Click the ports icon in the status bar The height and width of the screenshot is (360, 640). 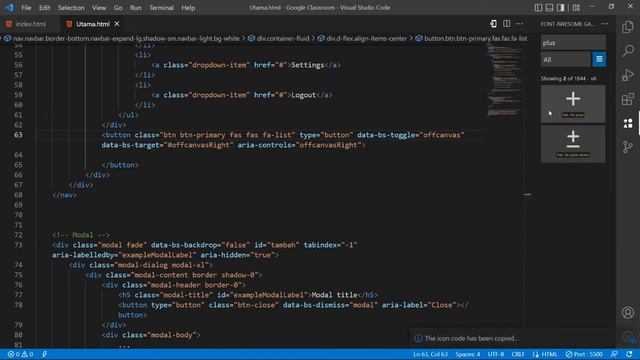coord(44,354)
